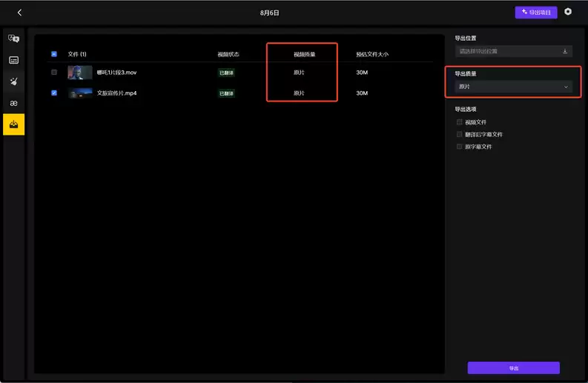Check the 哪吒1片段3.mov row checkbox
The width and height of the screenshot is (588, 383).
(x=54, y=73)
